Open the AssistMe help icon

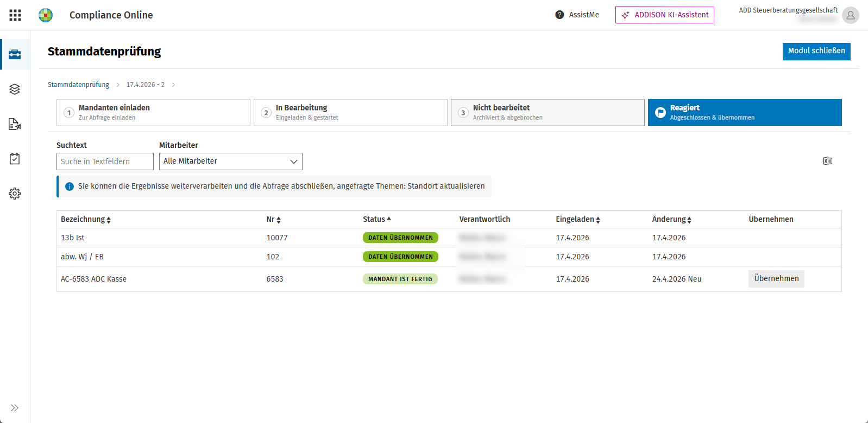click(559, 15)
